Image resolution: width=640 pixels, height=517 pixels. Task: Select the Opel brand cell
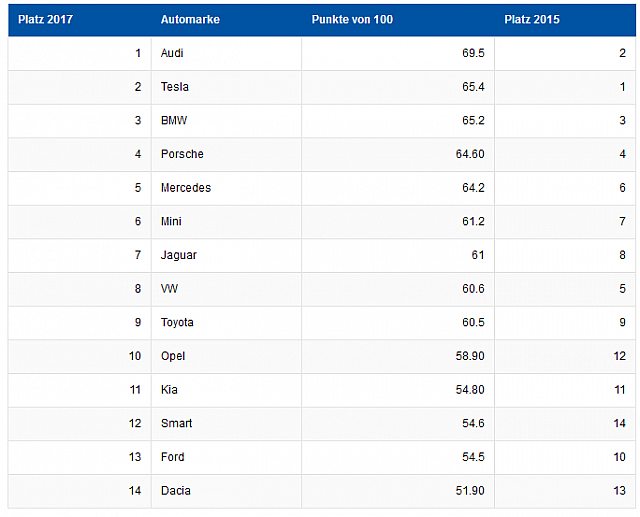(173, 356)
